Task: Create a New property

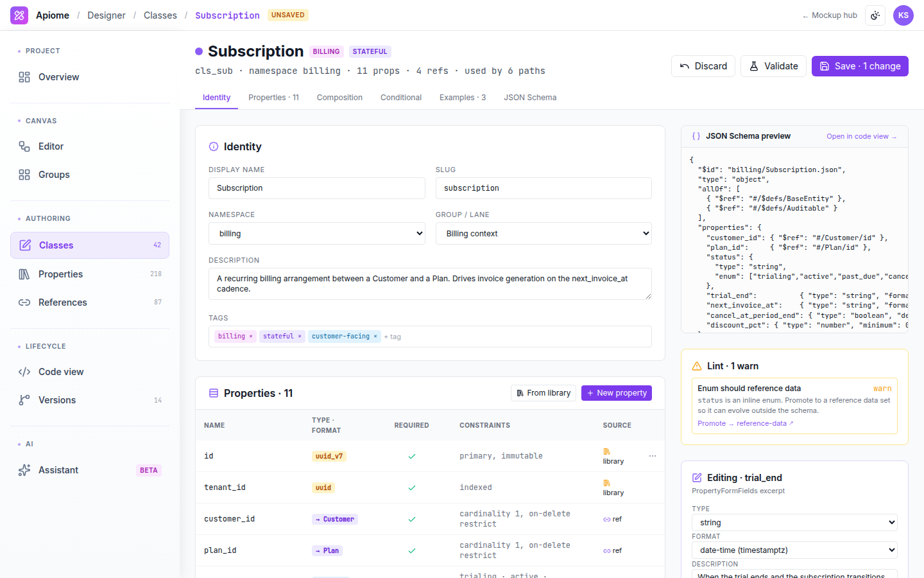Action: [617, 393]
